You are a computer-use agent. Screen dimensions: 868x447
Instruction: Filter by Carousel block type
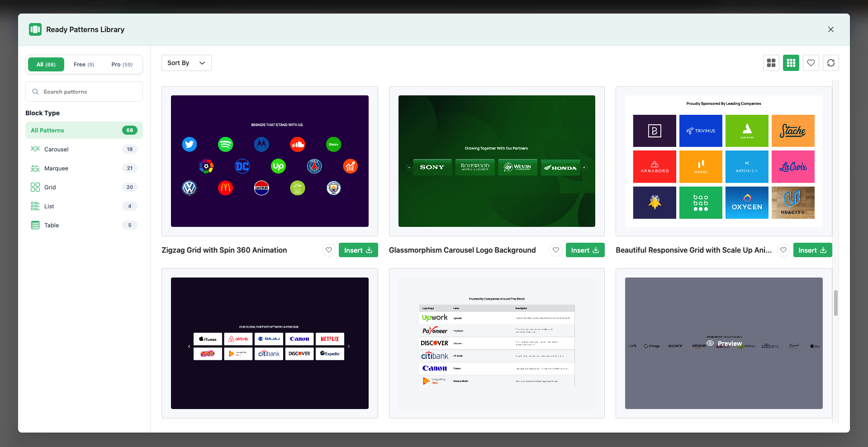point(84,149)
